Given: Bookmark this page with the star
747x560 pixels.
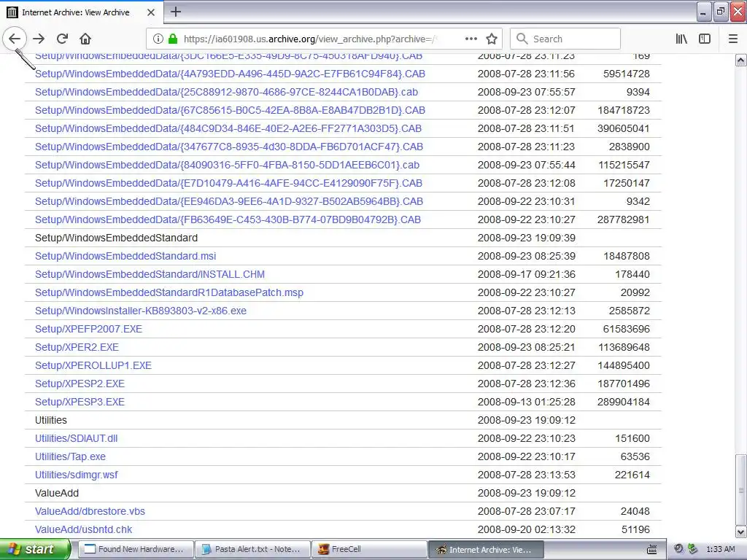Looking at the screenshot, I should [492, 39].
